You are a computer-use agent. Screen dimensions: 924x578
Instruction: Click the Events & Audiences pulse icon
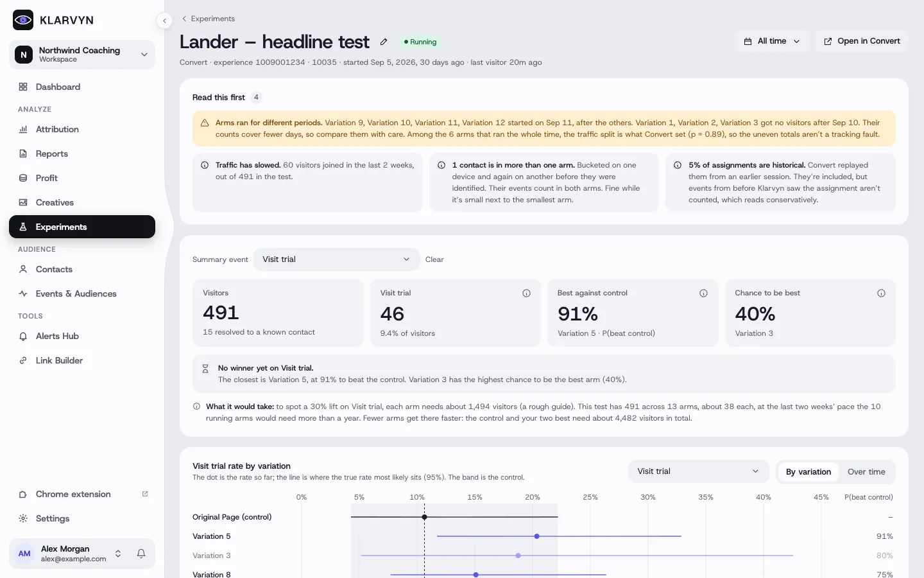pos(23,293)
